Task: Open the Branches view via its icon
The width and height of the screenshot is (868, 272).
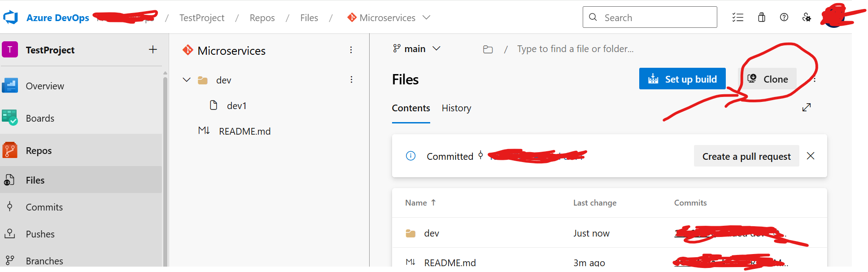Action: (x=10, y=260)
